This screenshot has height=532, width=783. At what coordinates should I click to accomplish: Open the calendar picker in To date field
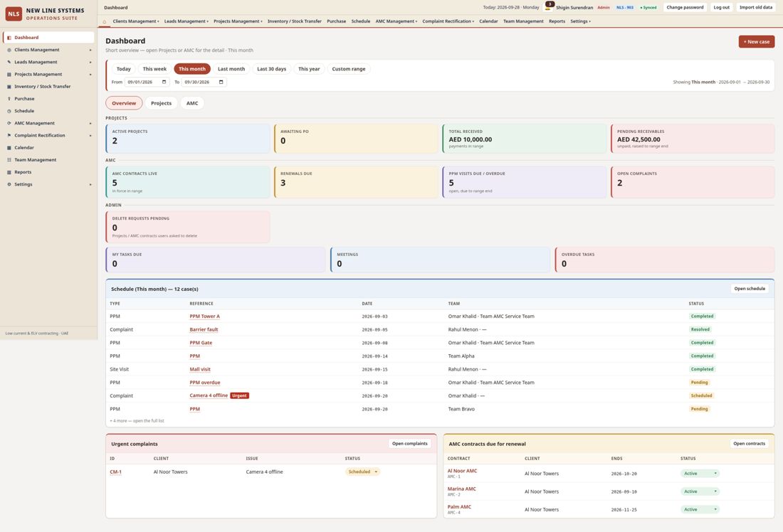pos(221,82)
